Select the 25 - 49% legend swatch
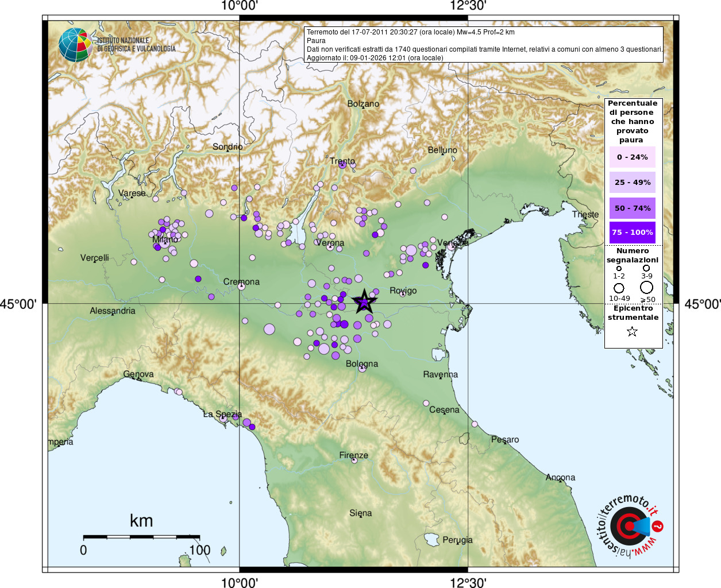 (632, 182)
